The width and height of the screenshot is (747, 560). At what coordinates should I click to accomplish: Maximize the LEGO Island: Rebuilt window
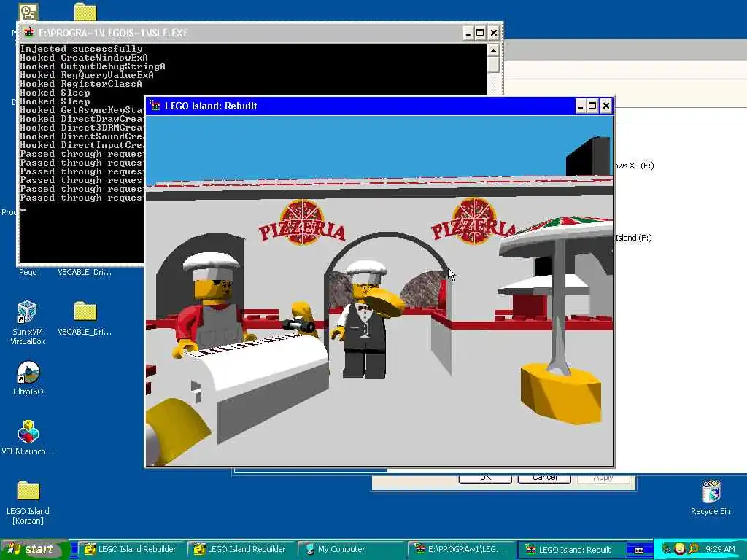point(592,106)
